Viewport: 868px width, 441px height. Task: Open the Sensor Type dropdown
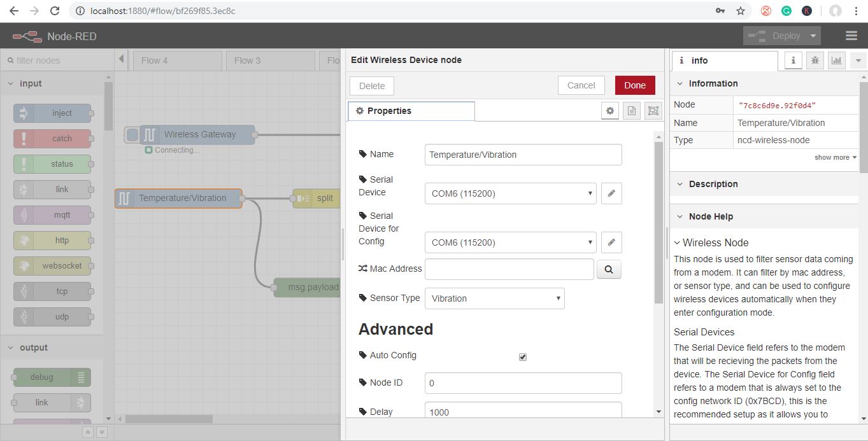point(495,298)
